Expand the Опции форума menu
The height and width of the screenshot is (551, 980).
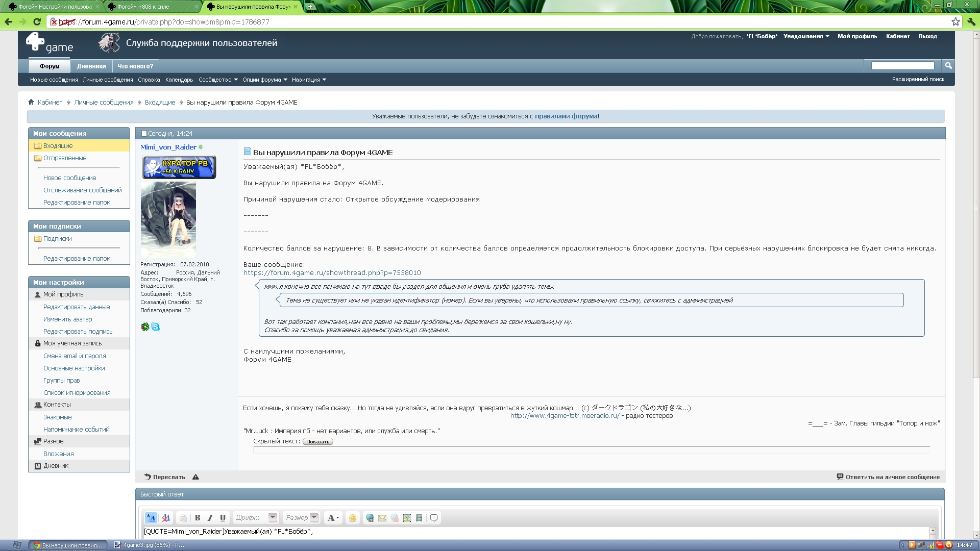[x=264, y=80]
